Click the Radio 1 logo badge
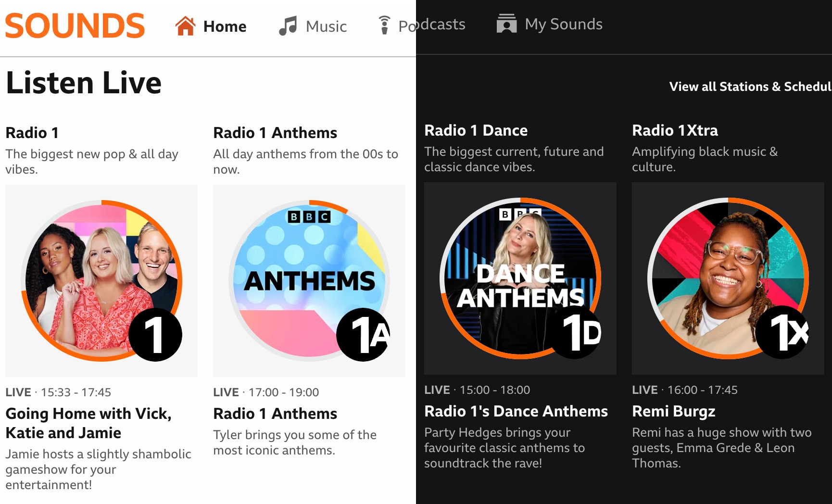This screenshot has height=504, width=832. click(155, 335)
